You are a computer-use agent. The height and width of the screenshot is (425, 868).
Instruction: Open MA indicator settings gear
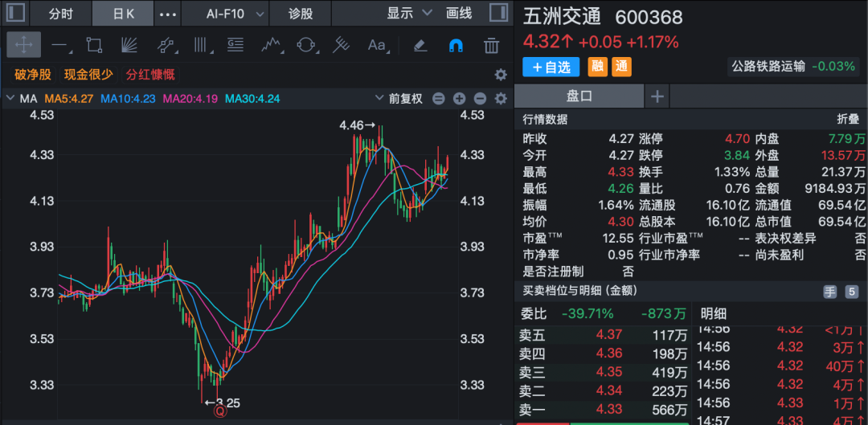501,99
